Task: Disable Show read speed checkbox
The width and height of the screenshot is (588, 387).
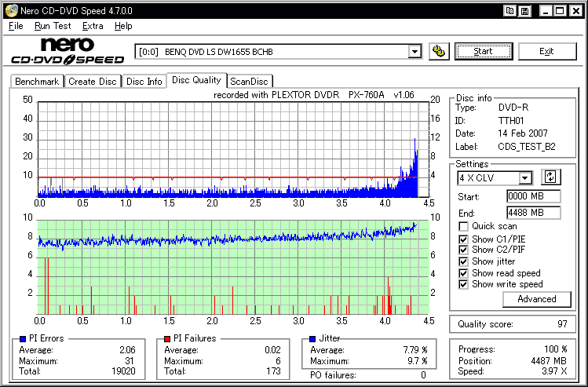Action: (463, 273)
